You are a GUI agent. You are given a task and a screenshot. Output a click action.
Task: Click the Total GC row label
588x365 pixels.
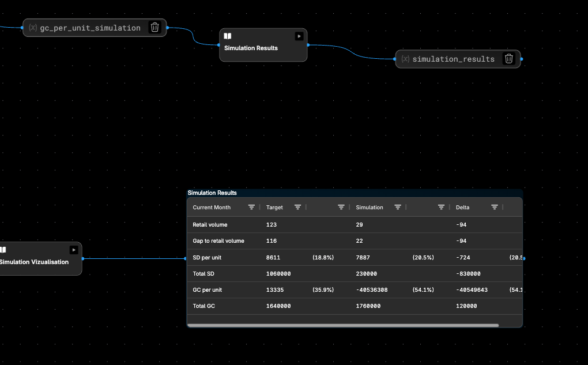point(203,306)
